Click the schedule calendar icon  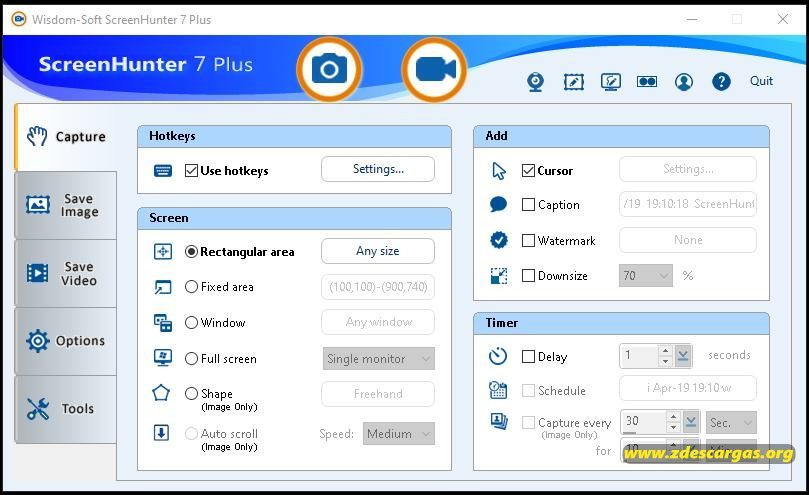pyautogui.click(x=498, y=390)
